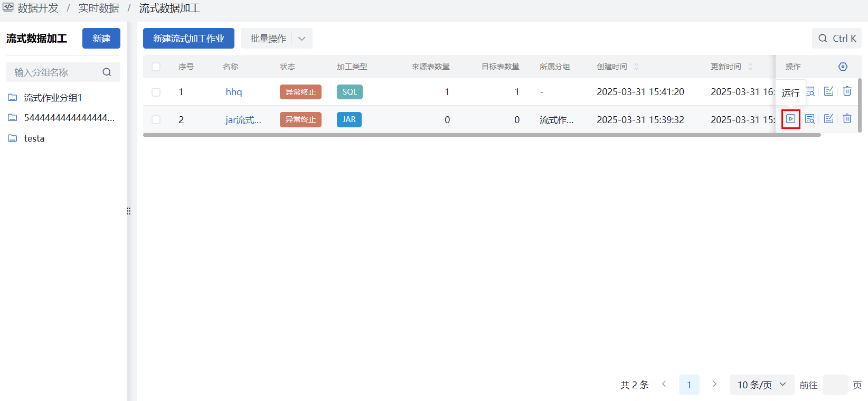The image size is (868, 401).
Task: Click edit icon in jar流式 row
Action: 829,119
